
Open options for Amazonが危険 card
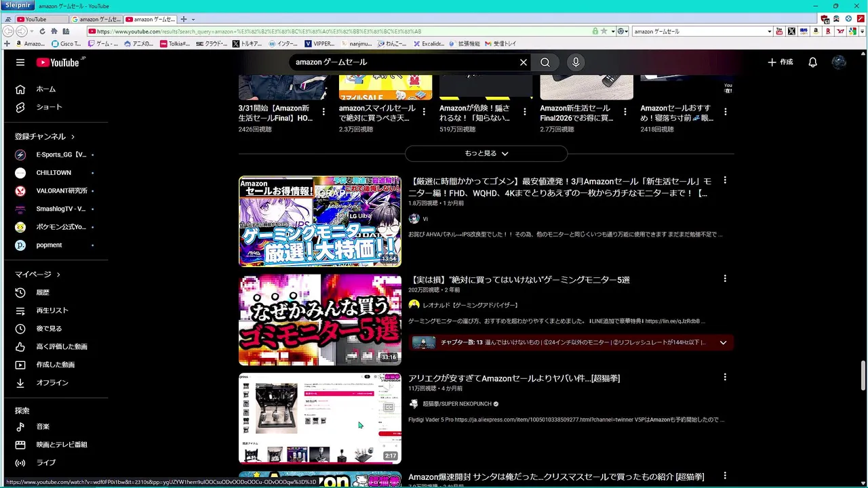[x=524, y=112]
